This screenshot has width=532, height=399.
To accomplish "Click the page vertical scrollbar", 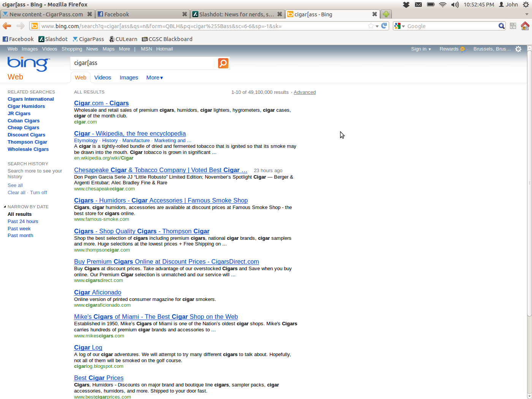I will point(529,182).
